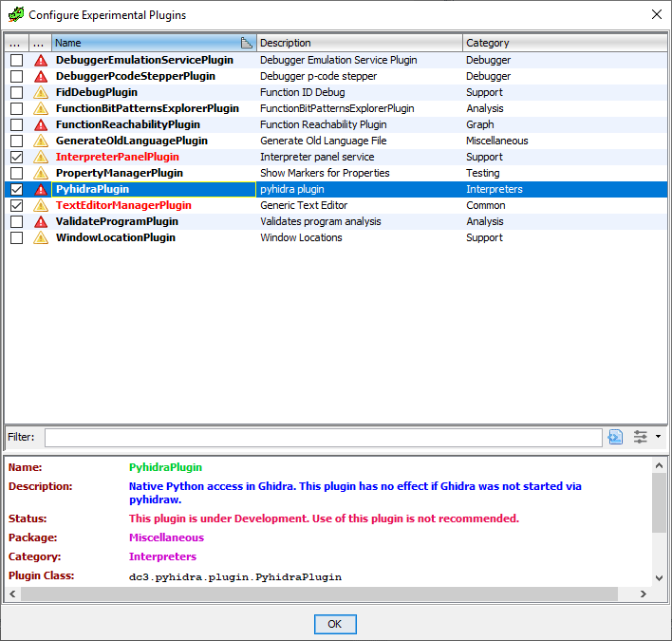672x641 pixels.
Task: Click the down arrow of details vertical scrollbar
Action: [659, 578]
